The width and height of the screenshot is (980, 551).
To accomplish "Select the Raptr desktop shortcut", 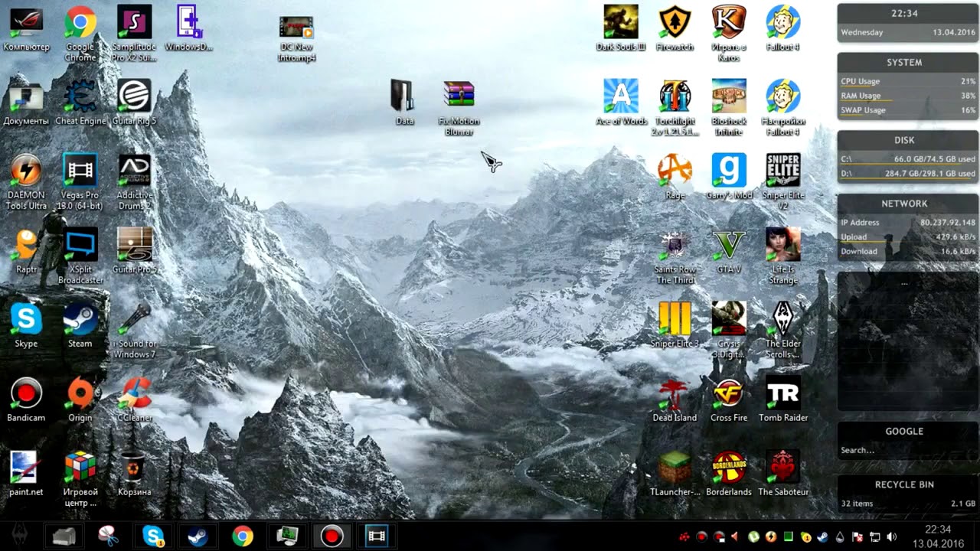I will point(26,252).
